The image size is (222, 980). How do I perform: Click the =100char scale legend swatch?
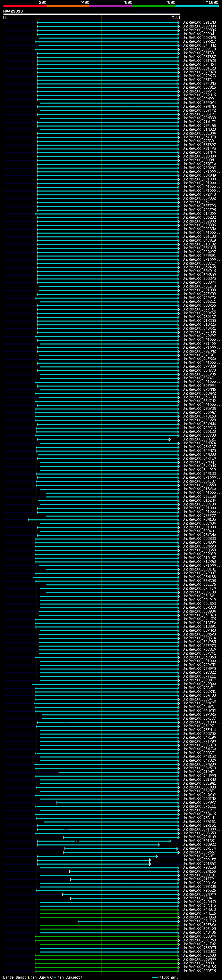(155, 977)
